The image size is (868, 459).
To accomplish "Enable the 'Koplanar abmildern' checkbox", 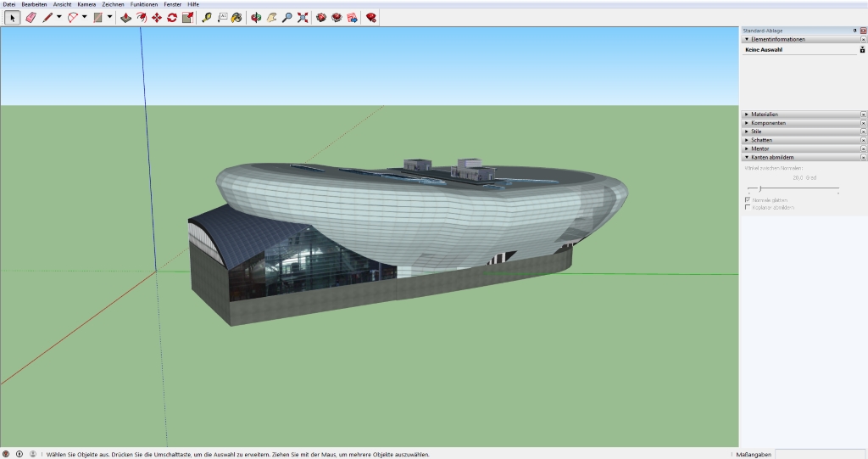I will point(747,207).
